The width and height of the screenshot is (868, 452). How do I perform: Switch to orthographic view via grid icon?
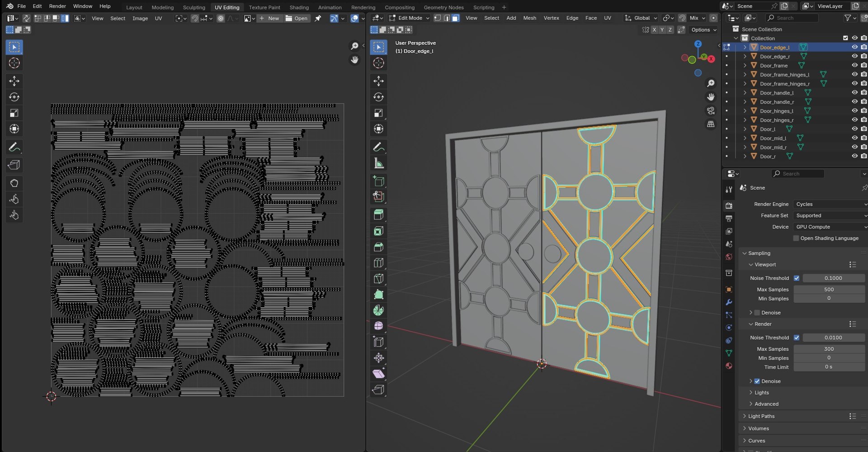click(x=711, y=124)
